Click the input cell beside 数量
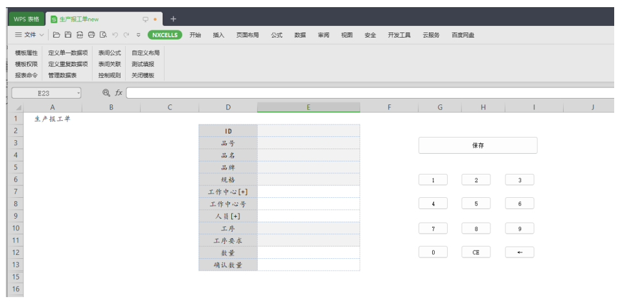Viewport: 644px width, 301px height. (308, 252)
